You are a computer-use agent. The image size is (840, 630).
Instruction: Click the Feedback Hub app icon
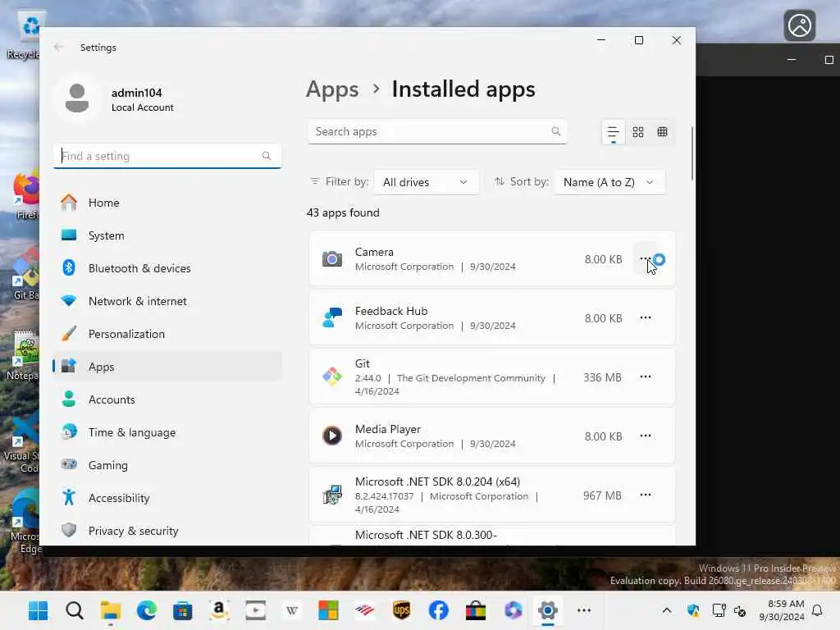coord(332,317)
